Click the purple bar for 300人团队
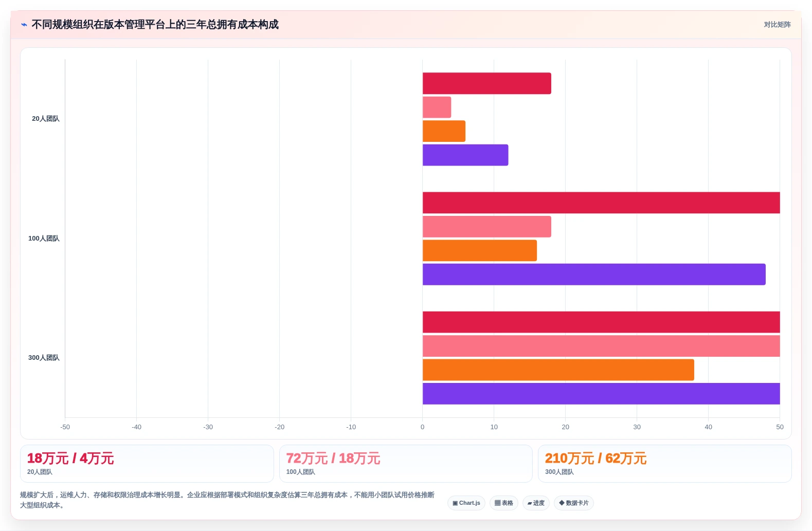The width and height of the screenshot is (812, 531). coord(601,394)
